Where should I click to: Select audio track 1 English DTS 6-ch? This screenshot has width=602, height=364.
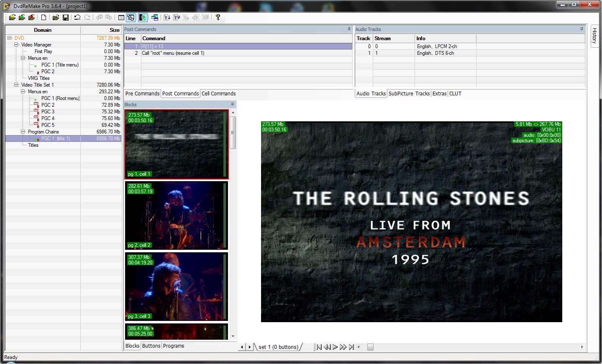470,53
